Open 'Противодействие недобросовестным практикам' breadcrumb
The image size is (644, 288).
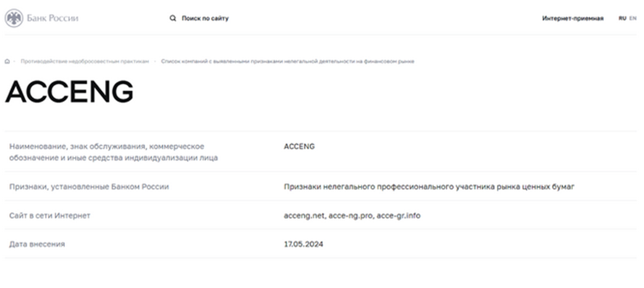pos(85,62)
